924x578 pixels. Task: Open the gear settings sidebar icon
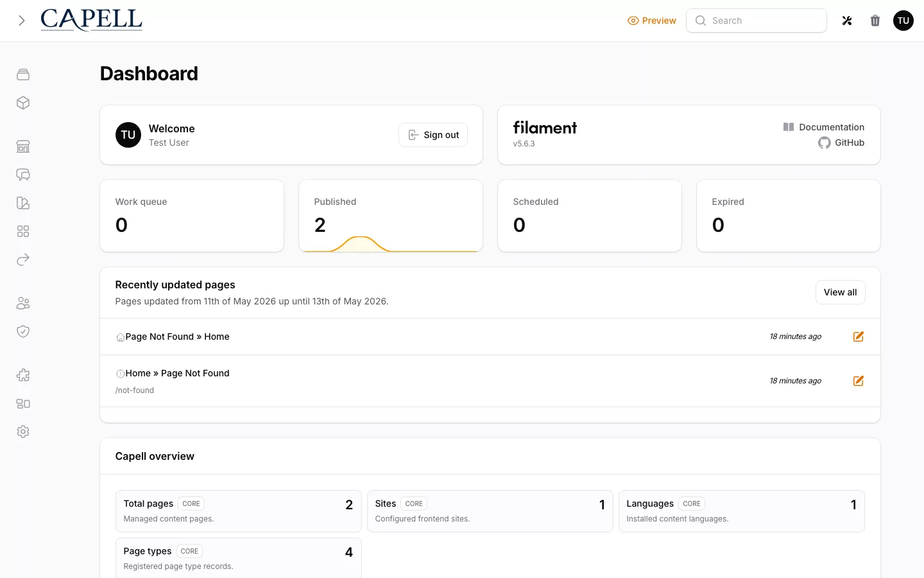(23, 432)
